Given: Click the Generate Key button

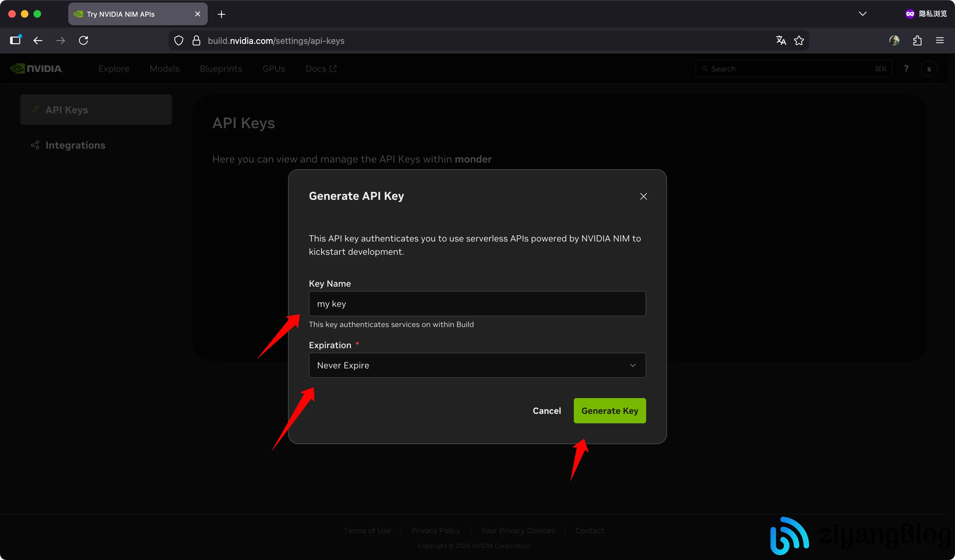Looking at the screenshot, I should click(610, 411).
